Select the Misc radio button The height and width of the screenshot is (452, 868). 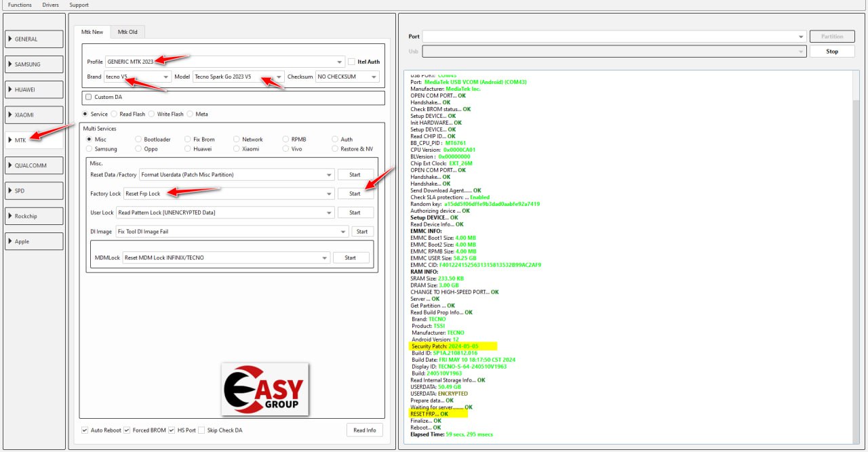click(89, 140)
